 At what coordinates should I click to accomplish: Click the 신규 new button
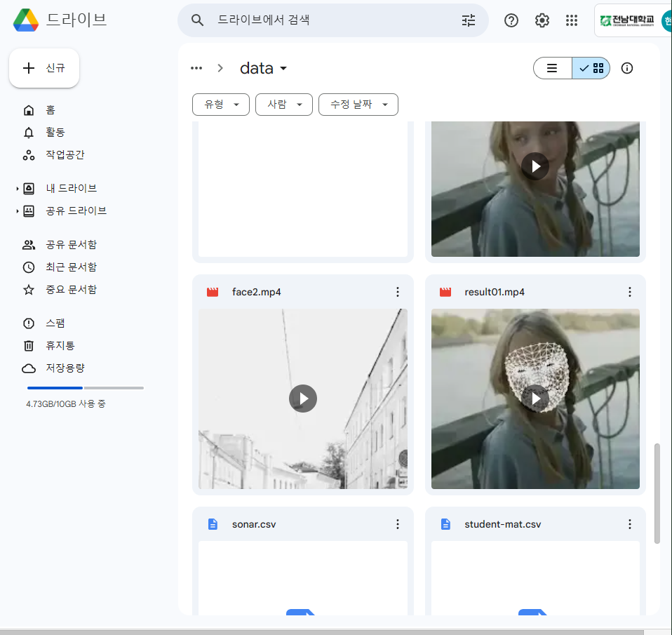tap(44, 68)
